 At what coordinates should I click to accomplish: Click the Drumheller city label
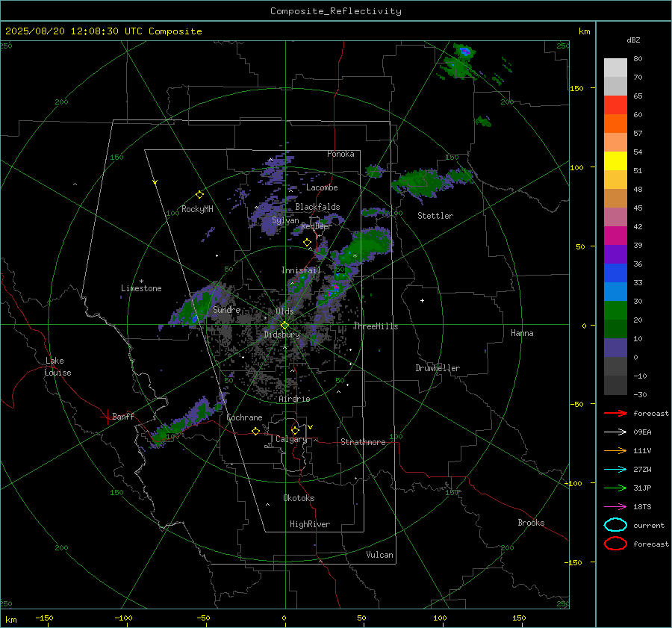coord(438,368)
